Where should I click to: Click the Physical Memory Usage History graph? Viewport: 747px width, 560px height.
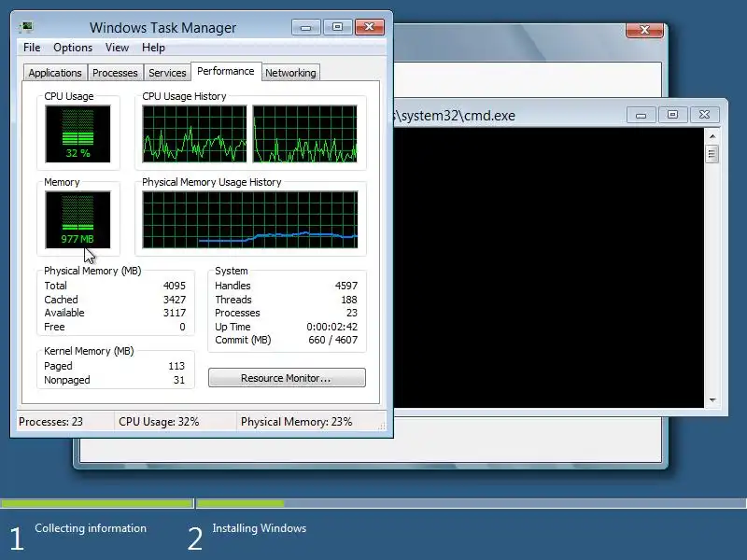250,219
